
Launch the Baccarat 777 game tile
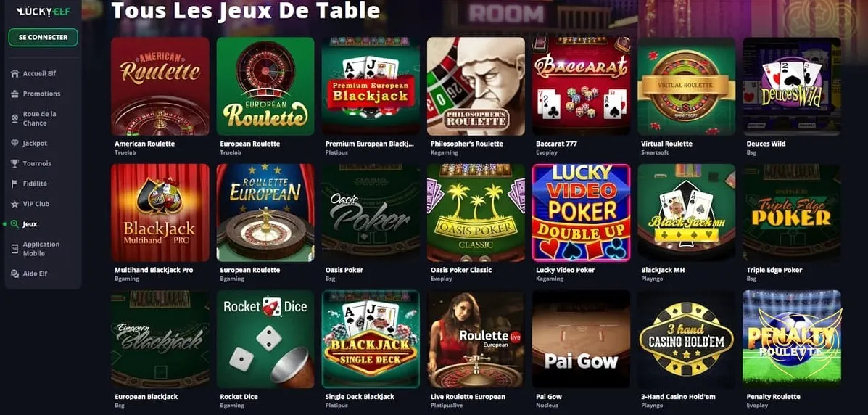coord(581,86)
